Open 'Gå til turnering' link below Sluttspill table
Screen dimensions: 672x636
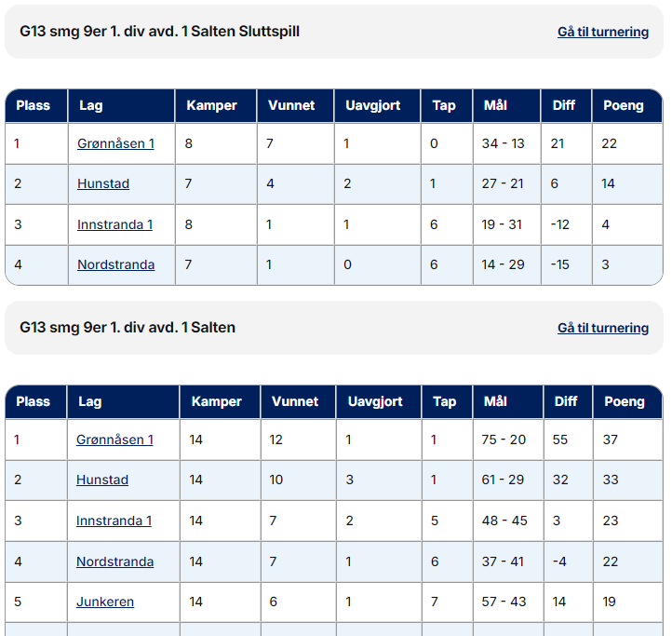pyautogui.click(x=602, y=328)
